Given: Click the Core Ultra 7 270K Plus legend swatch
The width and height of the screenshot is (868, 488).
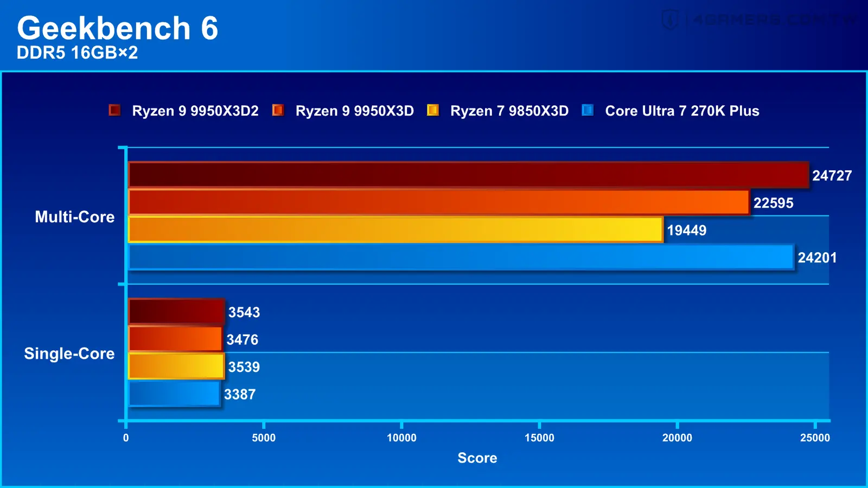Looking at the screenshot, I should coord(588,110).
